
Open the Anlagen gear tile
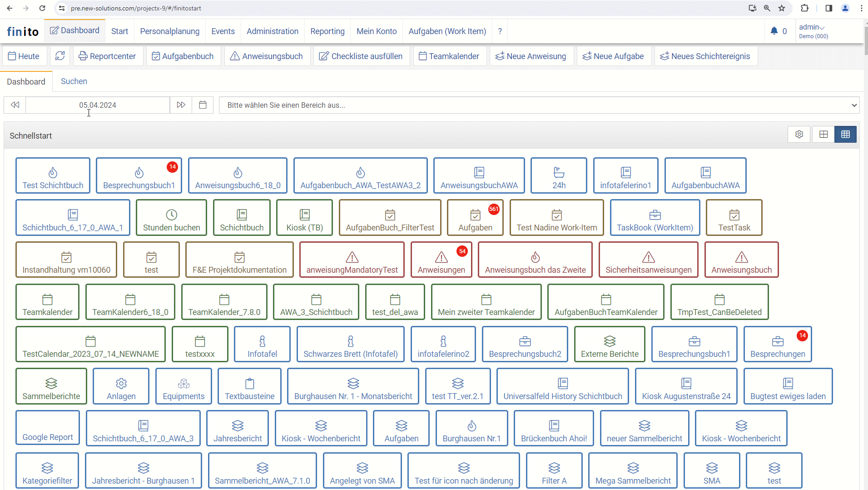click(121, 387)
